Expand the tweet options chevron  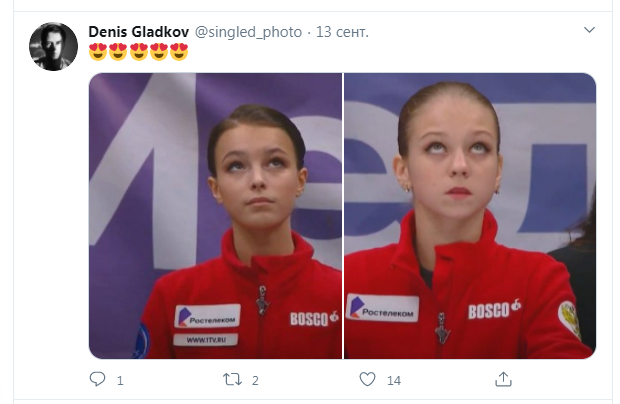[x=589, y=30]
